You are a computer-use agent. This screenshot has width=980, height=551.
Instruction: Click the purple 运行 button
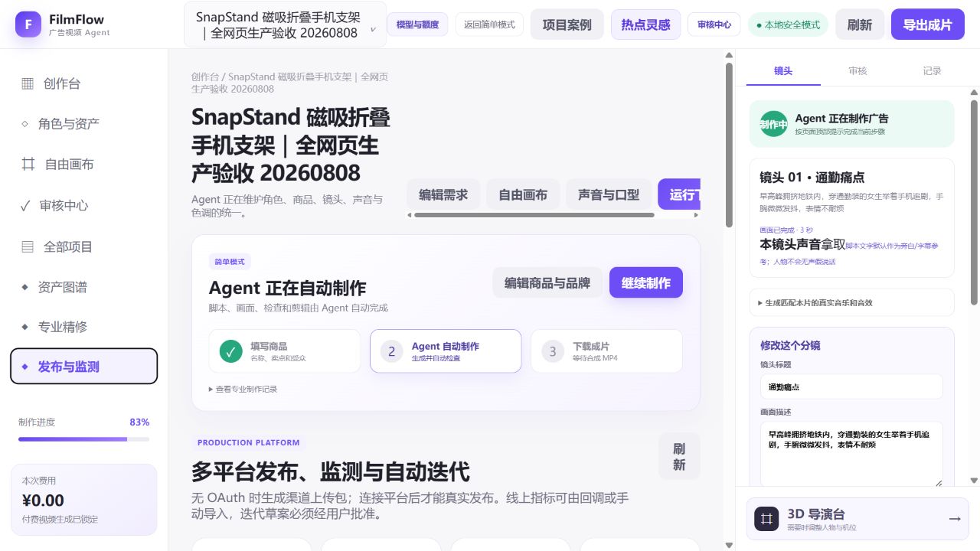click(679, 194)
